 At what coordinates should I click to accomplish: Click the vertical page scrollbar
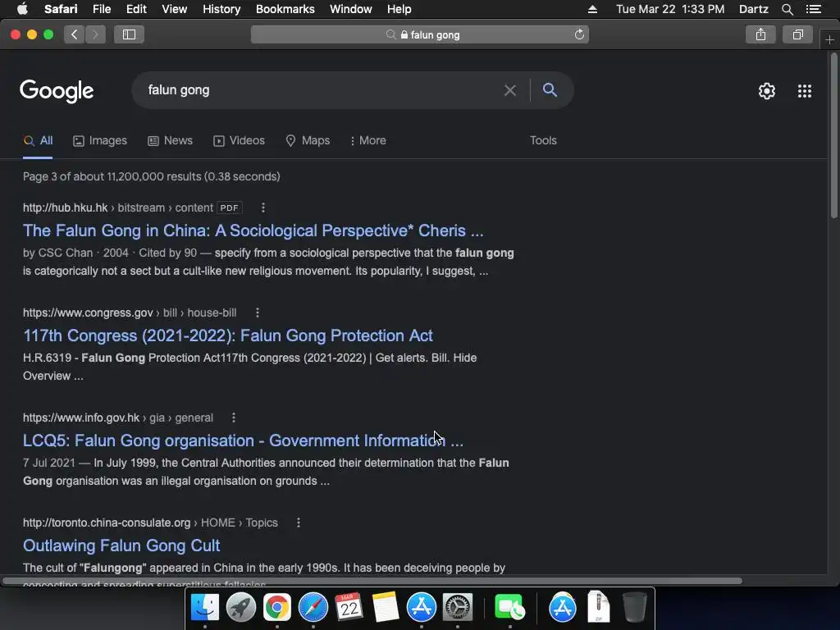click(x=833, y=136)
